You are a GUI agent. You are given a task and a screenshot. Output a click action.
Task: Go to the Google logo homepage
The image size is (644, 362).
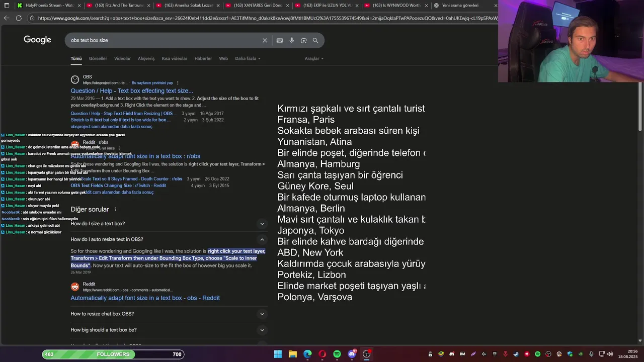pos(37,40)
